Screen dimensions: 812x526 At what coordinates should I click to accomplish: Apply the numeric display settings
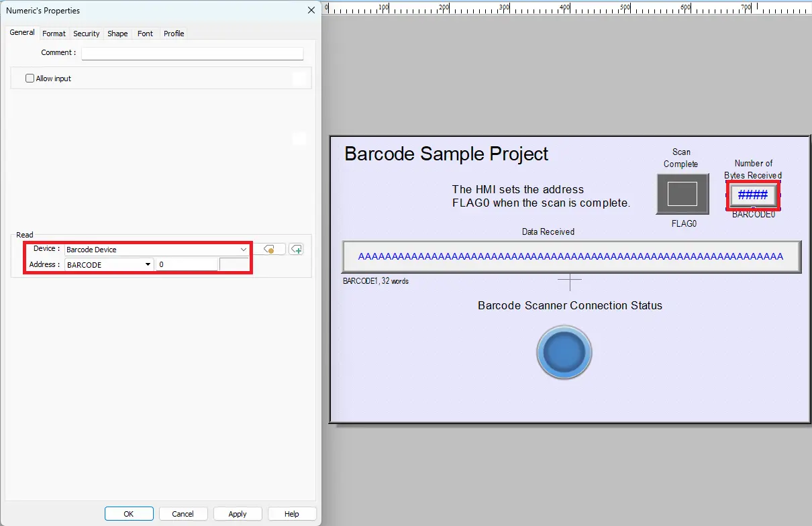[238, 513]
